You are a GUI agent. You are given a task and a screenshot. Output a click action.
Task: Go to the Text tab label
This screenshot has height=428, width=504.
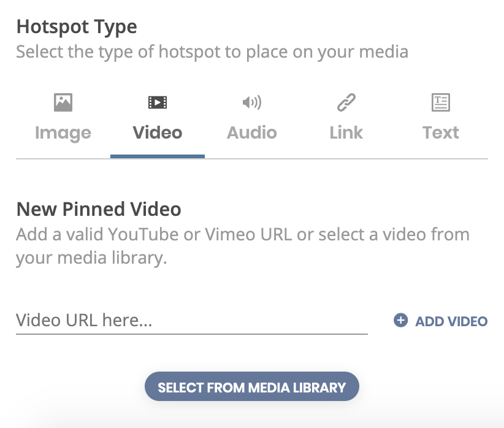tap(441, 132)
